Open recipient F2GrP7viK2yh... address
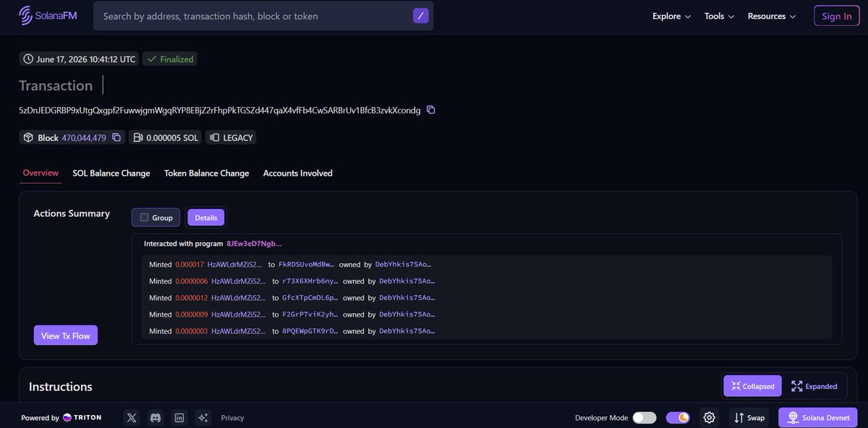868x428 pixels. click(x=310, y=314)
